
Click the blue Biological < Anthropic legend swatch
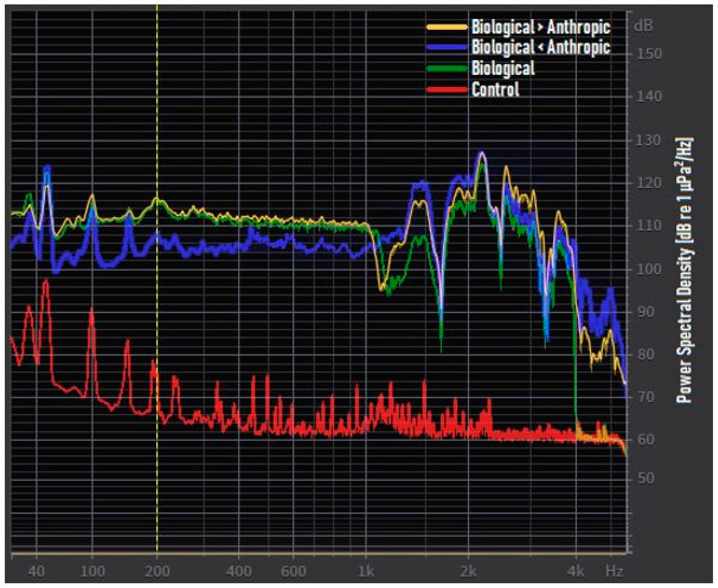(447, 47)
